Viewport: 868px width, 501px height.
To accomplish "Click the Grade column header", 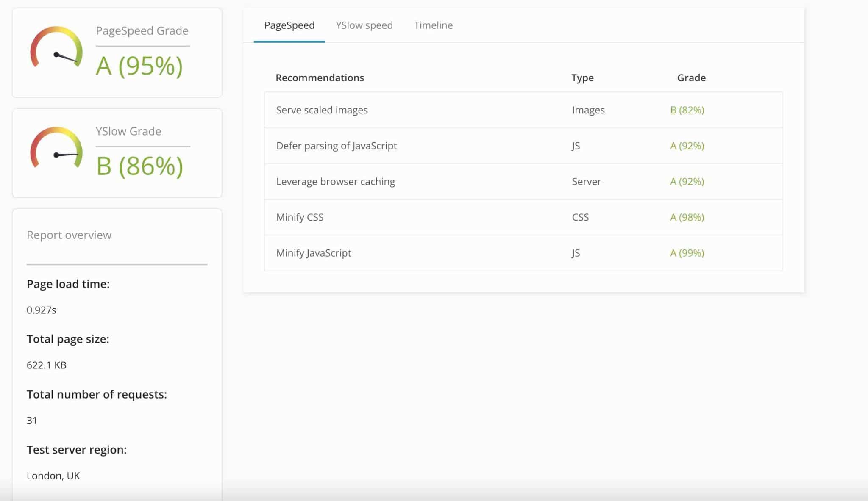I will click(691, 78).
